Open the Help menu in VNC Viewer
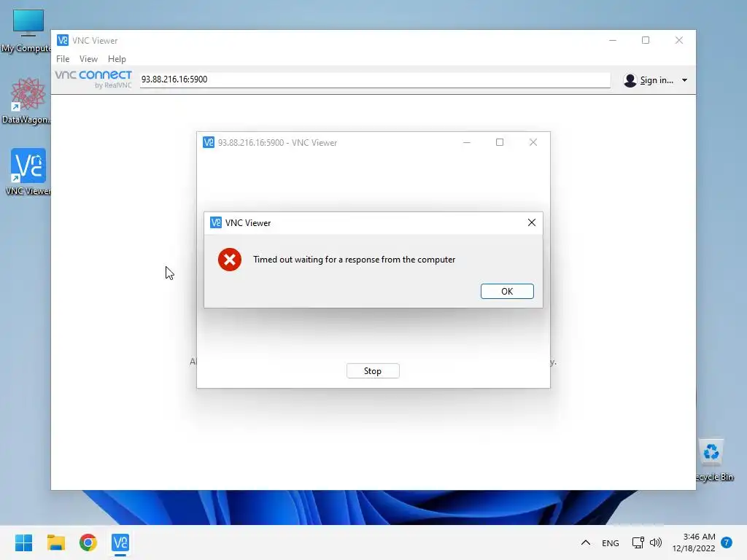 click(117, 58)
